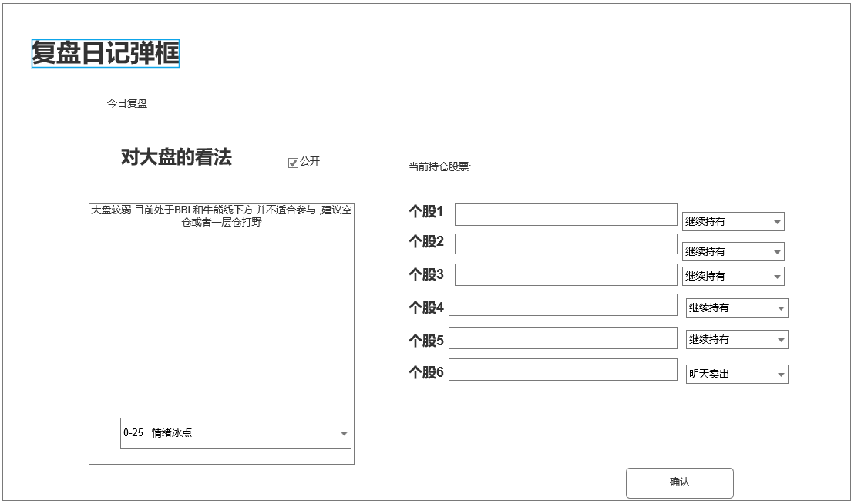Screen dimensions: 851x504
Task: Focus the 个股1 stock input field
Action: click(x=565, y=215)
